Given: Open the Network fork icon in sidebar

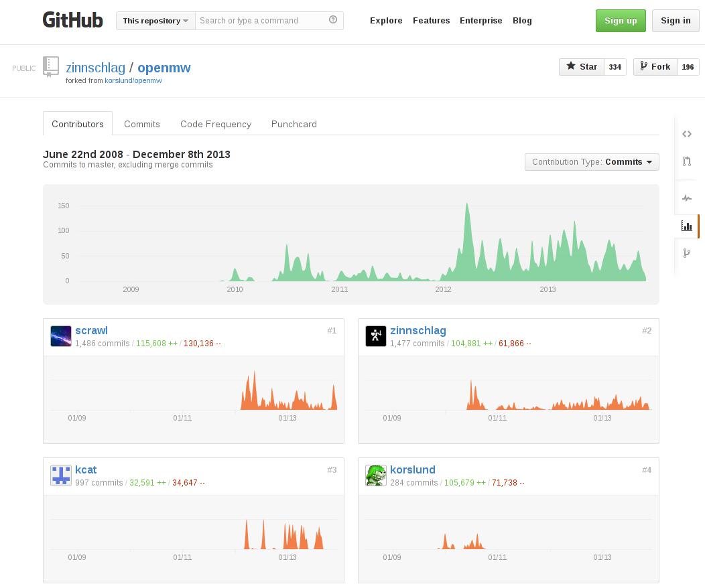Looking at the screenshot, I should (686, 253).
